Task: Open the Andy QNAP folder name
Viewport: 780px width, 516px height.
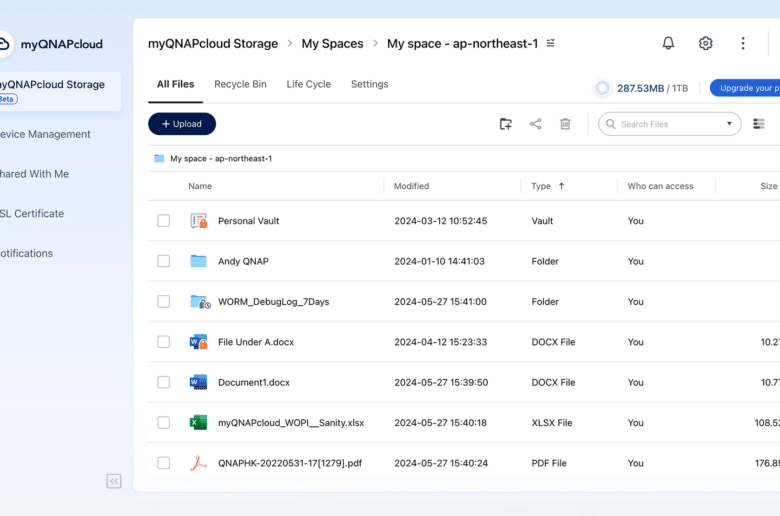Action: point(243,261)
